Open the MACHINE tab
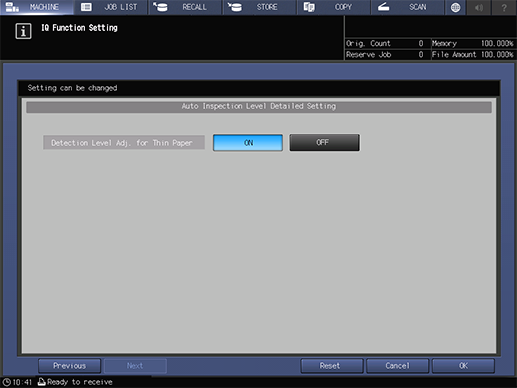Screen dimensions: 517x388 37,7
